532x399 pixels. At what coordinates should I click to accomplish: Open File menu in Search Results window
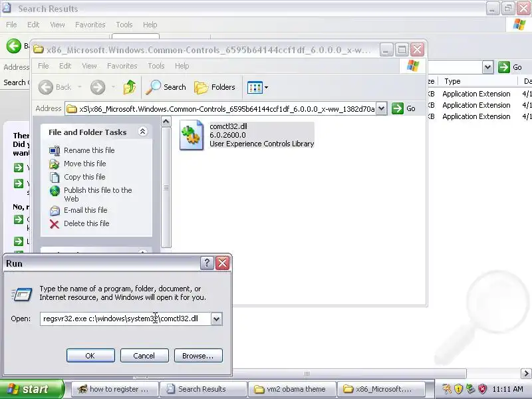point(11,25)
